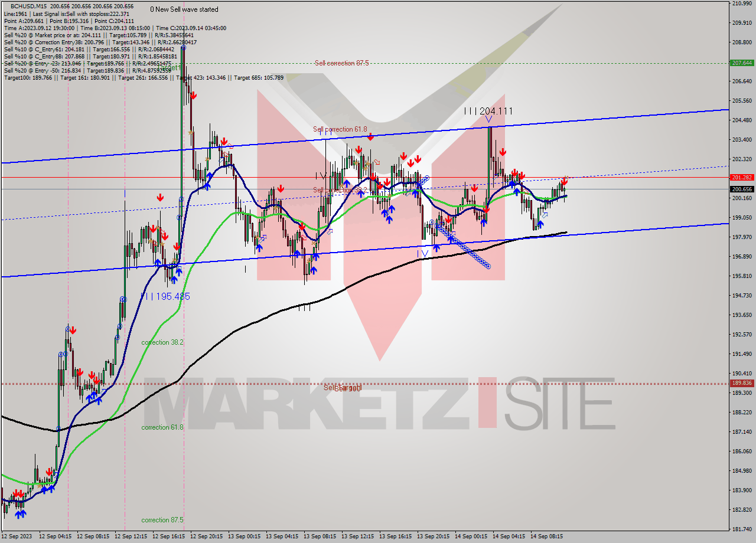Click the green "correction 38.2" label
Viewport: 756px width, 543px height.
(x=162, y=342)
